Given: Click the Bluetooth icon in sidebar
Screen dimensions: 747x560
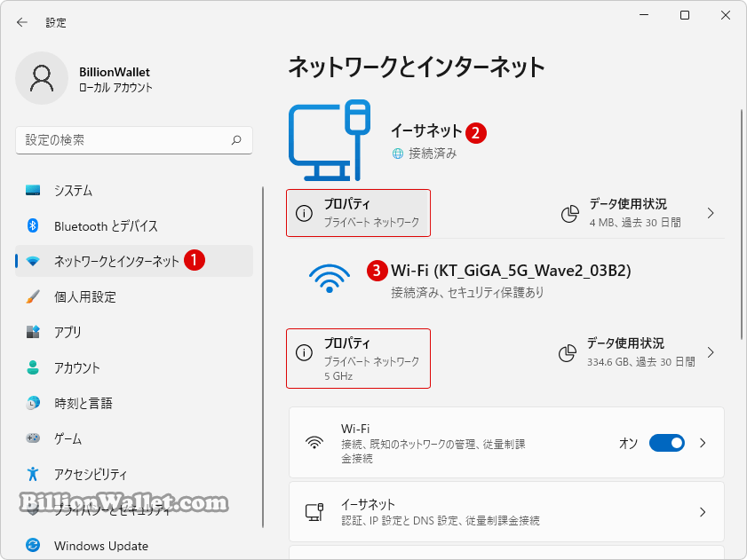Looking at the screenshot, I should click(x=33, y=225).
